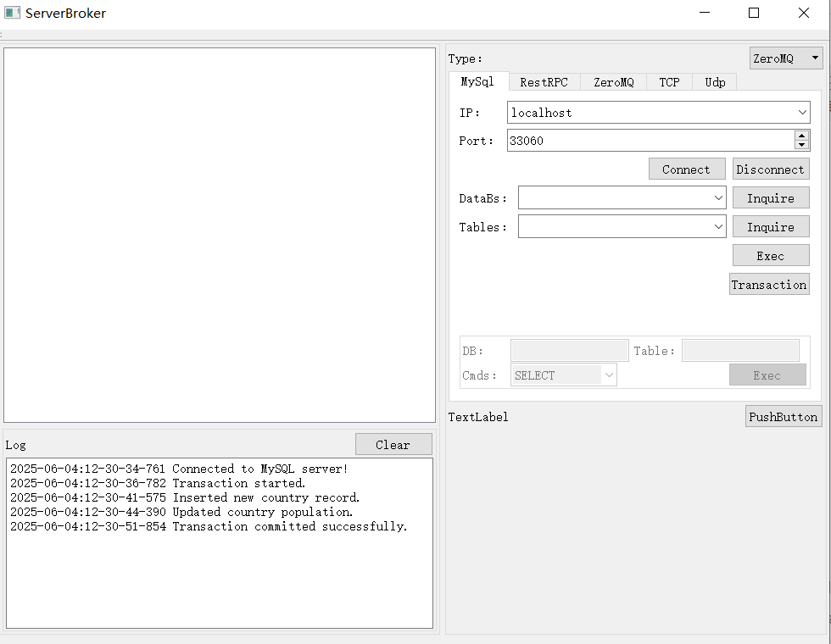Click the ServerBroker app icon in title bar
The image size is (831, 644).
[x=12, y=13]
